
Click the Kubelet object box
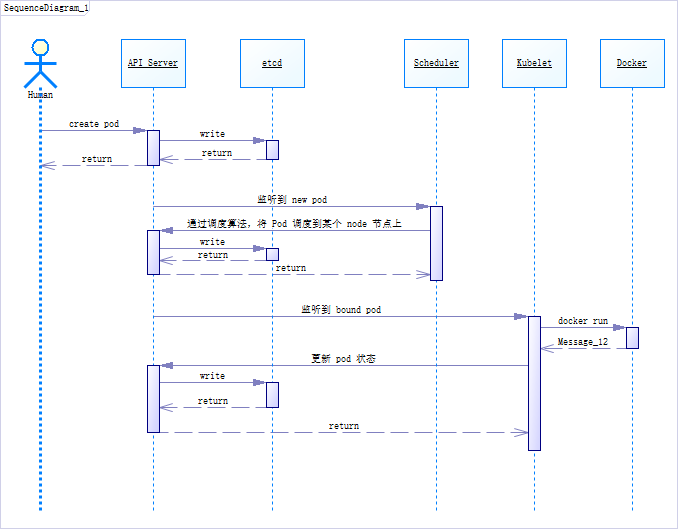pos(534,64)
